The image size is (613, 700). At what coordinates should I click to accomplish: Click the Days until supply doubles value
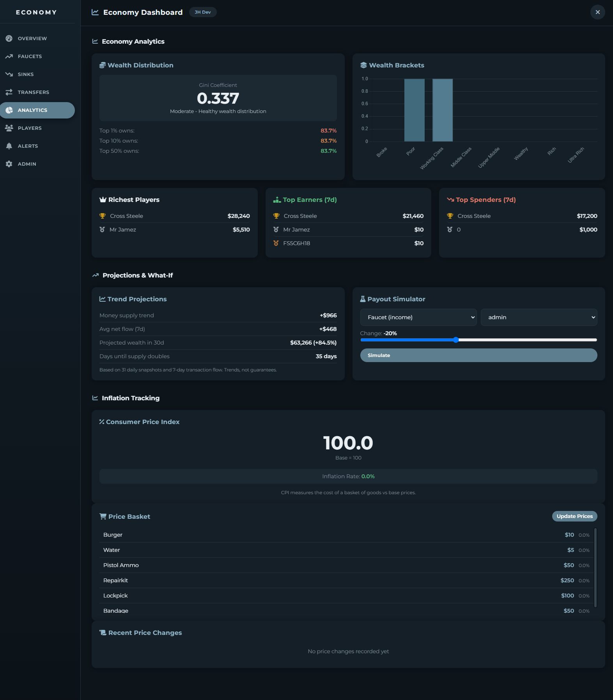click(326, 356)
